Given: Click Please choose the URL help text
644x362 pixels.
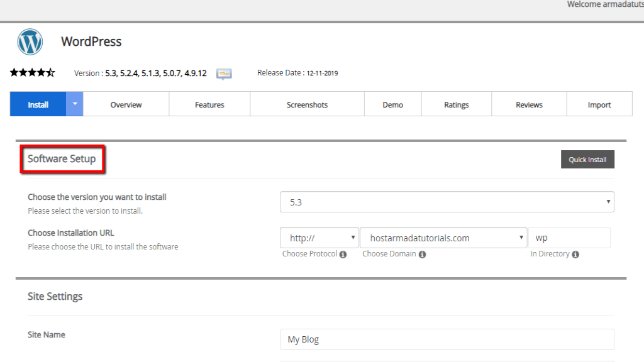Looking at the screenshot, I should (103, 246).
